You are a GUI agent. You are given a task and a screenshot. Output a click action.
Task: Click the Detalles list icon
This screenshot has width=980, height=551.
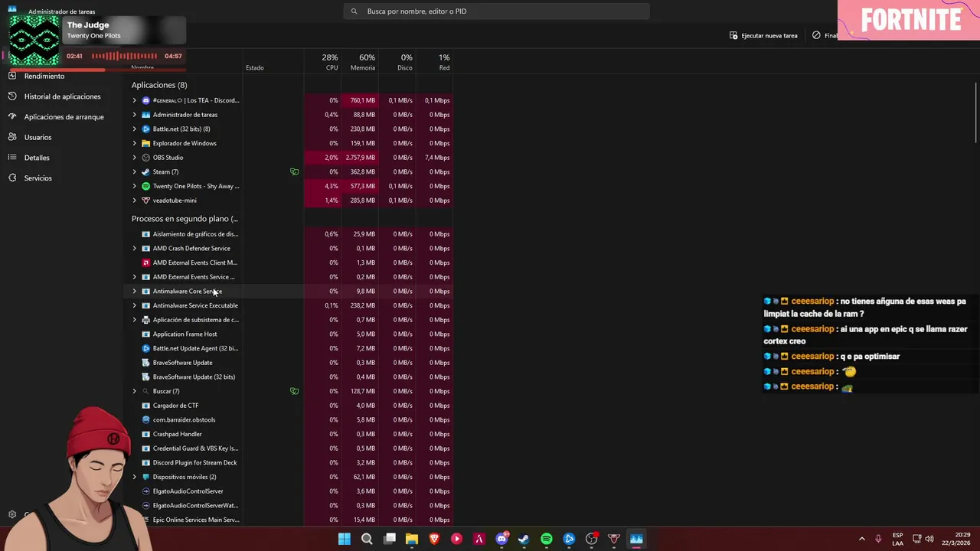[12, 158]
